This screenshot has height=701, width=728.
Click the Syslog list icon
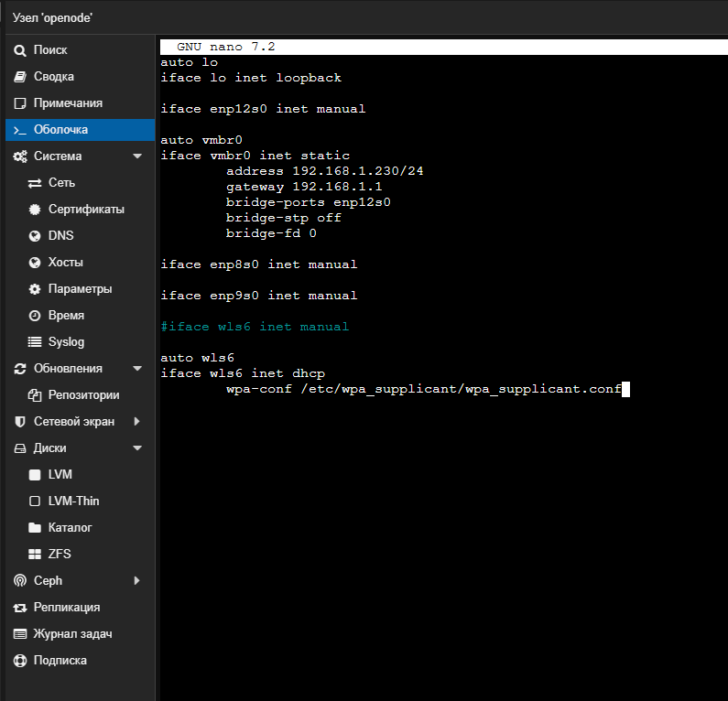35,342
